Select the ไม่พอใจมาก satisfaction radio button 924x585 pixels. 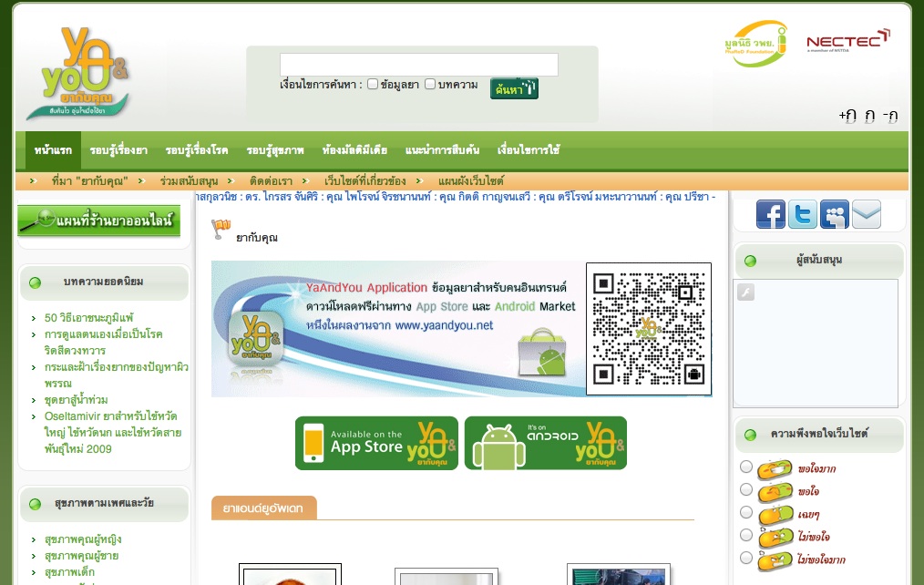[x=746, y=558]
